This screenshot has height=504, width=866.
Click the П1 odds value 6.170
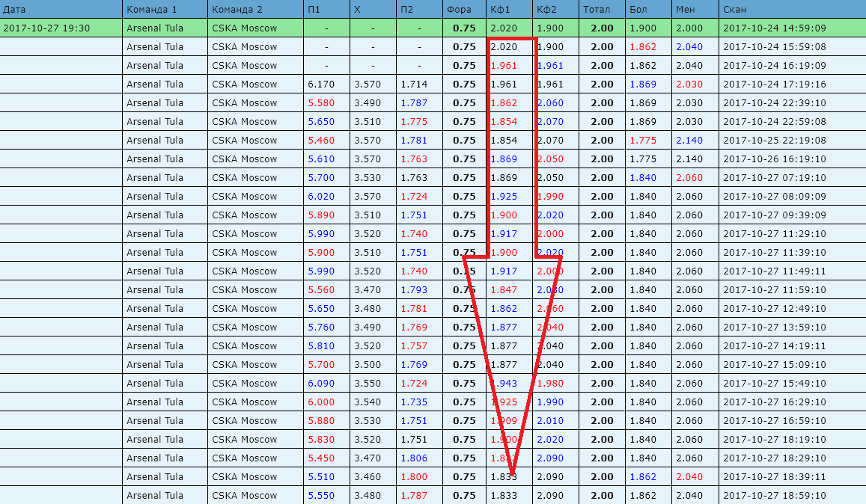[x=320, y=84]
